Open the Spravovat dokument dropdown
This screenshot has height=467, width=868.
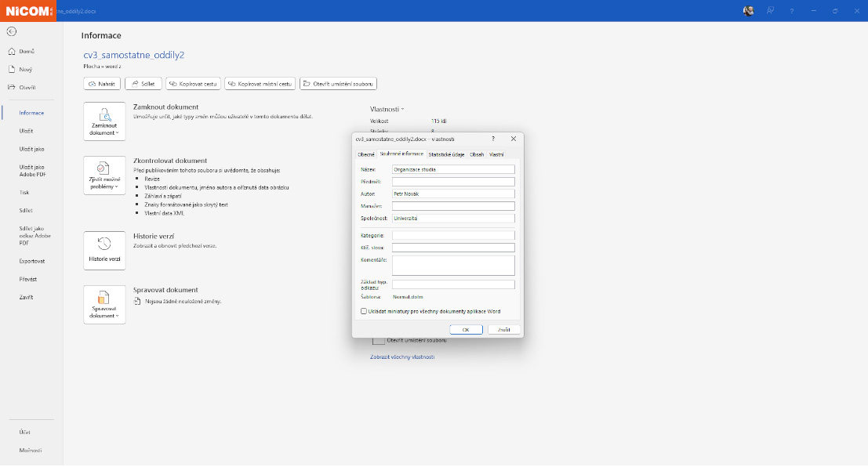point(104,305)
